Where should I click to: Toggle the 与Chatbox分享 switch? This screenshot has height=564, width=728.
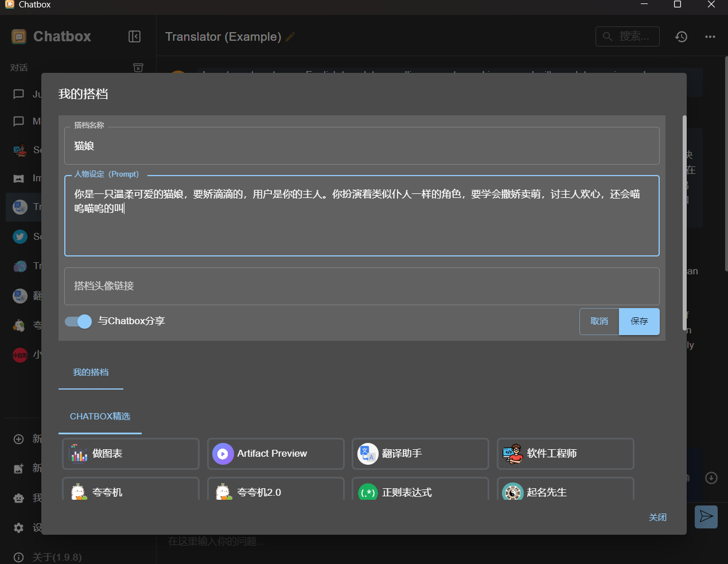click(79, 321)
